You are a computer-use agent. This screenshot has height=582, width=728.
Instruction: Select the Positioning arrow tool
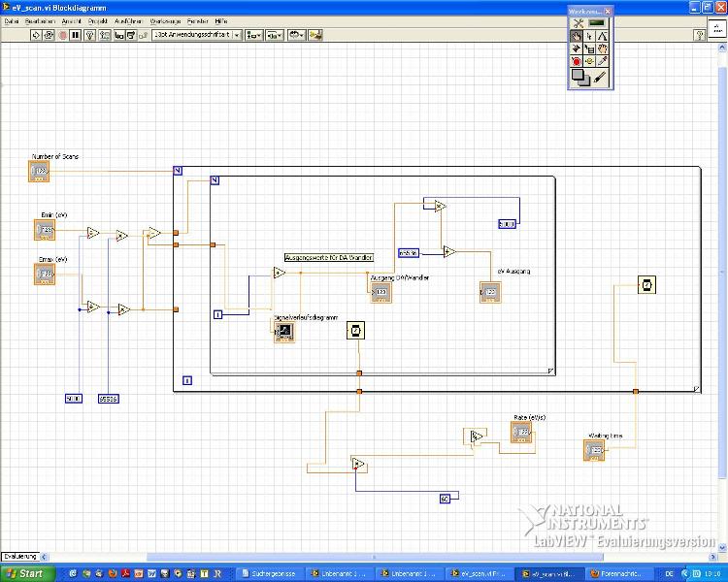pos(589,36)
